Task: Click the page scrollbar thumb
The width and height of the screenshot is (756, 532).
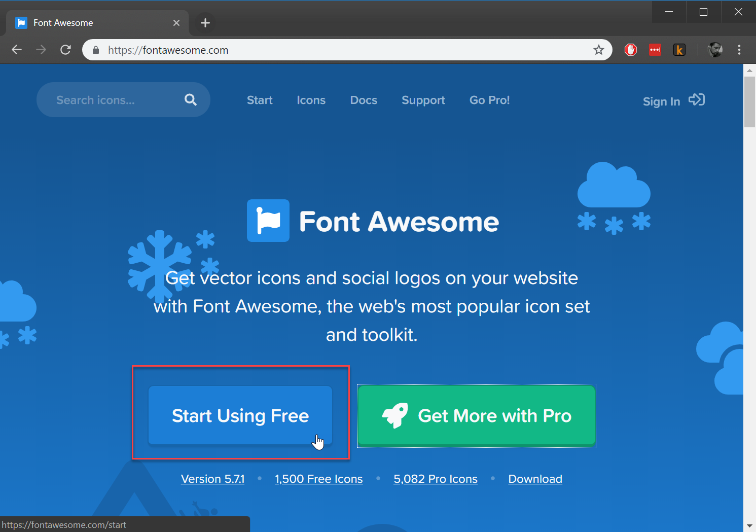Action: 749,101
